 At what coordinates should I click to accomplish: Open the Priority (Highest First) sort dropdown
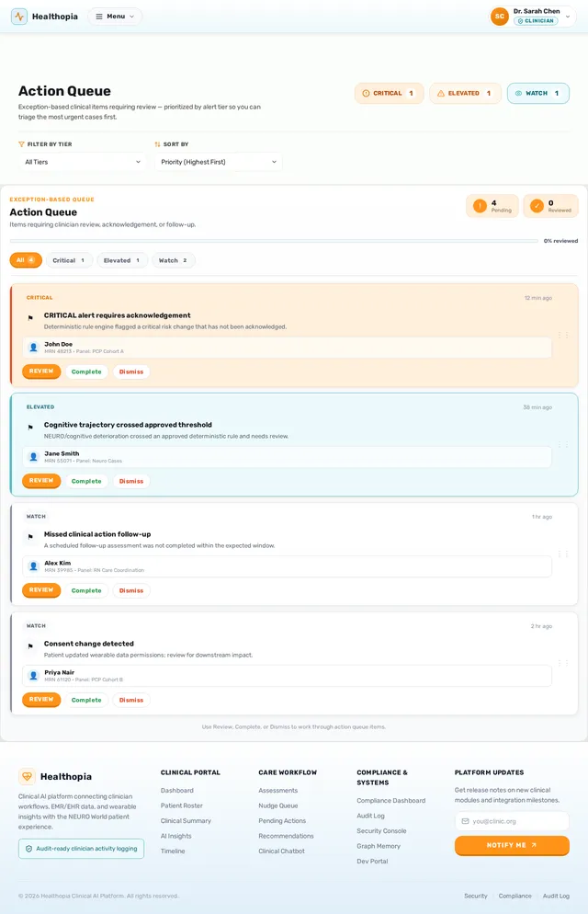click(x=219, y=162)
